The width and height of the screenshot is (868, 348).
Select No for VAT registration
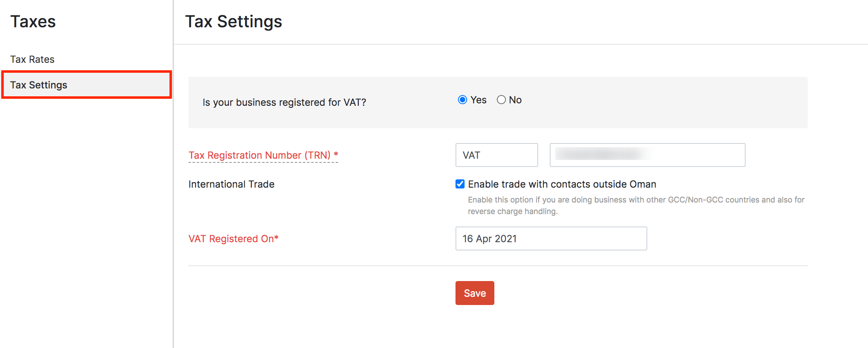(501, 100)
